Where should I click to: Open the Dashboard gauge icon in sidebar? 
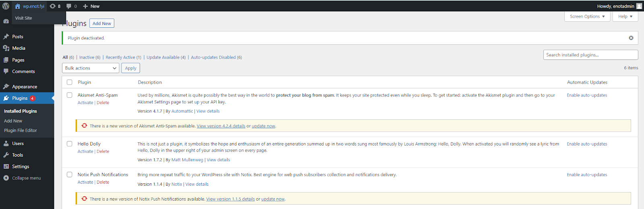(x=6, y=21)
